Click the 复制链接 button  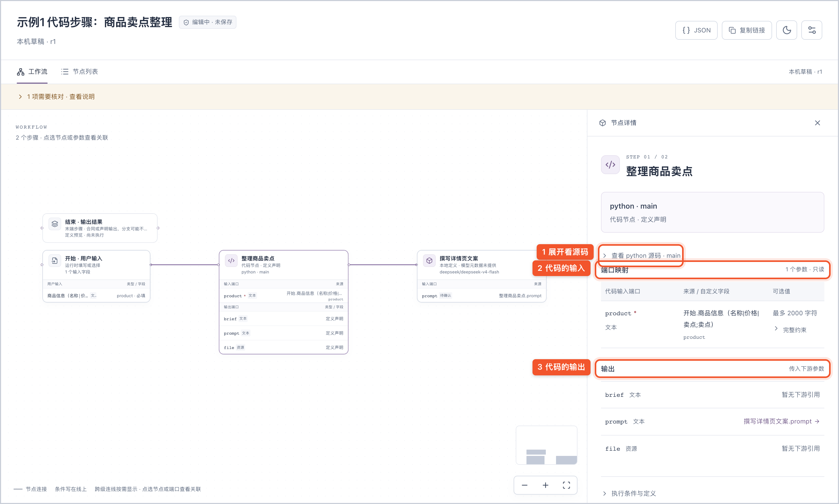[747, 30]
